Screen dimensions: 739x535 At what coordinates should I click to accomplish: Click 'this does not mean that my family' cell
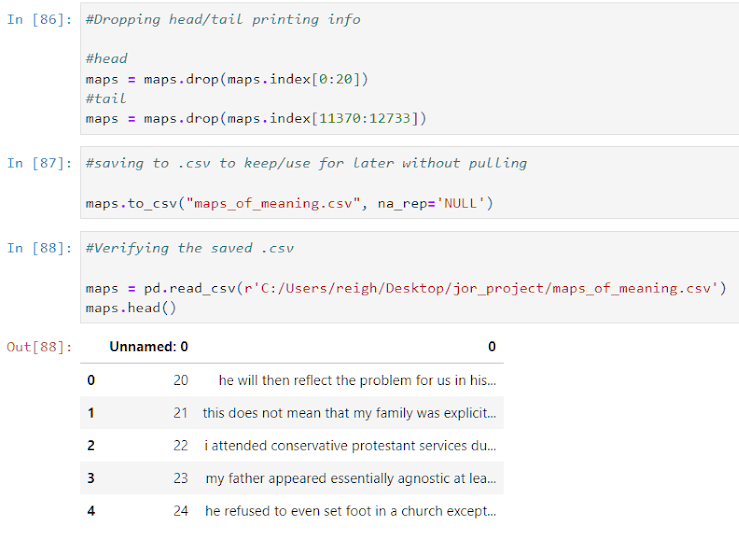(x=348, y=413)
